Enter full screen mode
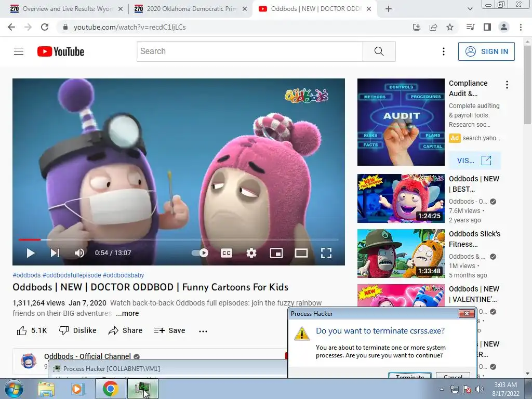 pyautogui.click(x=326, y=253)
